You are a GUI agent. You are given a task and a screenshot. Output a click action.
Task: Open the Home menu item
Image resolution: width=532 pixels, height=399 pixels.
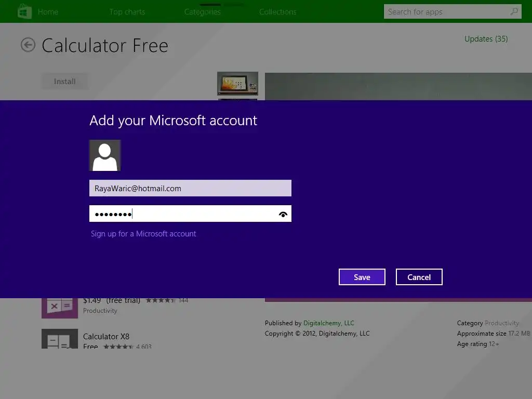48,12
